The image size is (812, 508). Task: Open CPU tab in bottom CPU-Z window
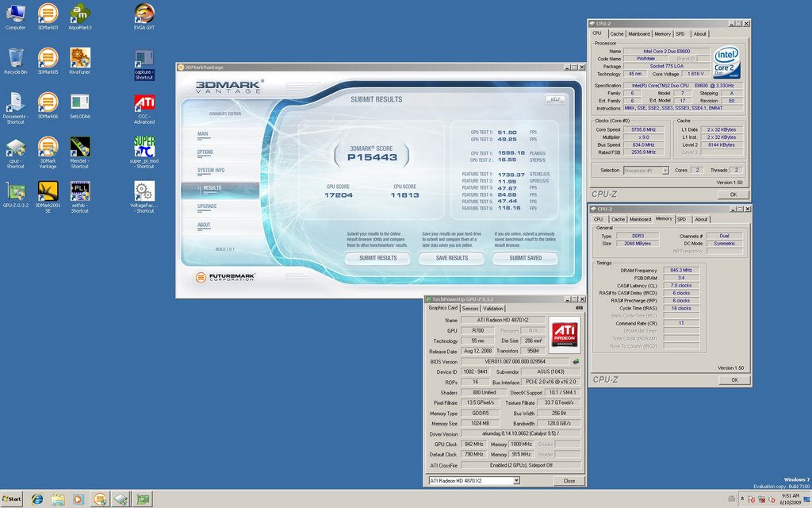pos(598,219)
